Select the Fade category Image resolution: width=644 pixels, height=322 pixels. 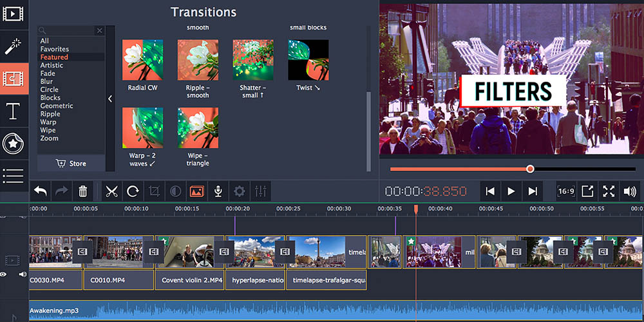point(48,73)
